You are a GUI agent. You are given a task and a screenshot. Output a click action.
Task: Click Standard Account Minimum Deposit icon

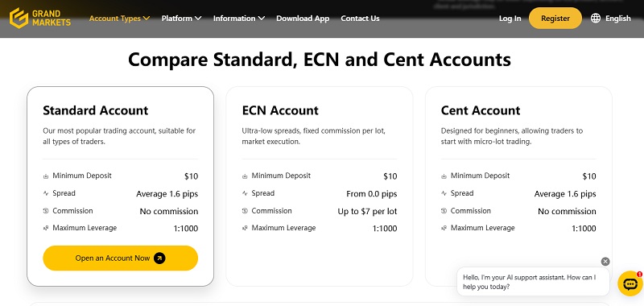pyautogui.click(x=46, y=176)
